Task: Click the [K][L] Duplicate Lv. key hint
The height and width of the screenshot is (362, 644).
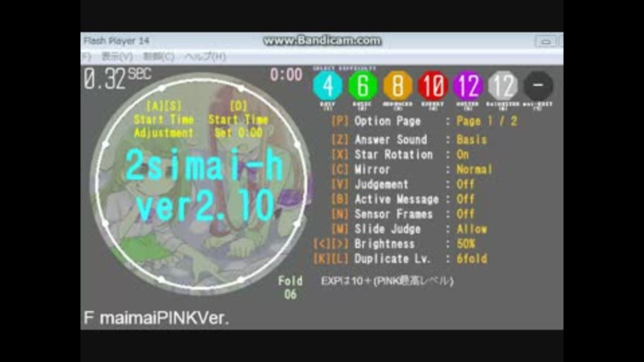Action: point(331,259)
